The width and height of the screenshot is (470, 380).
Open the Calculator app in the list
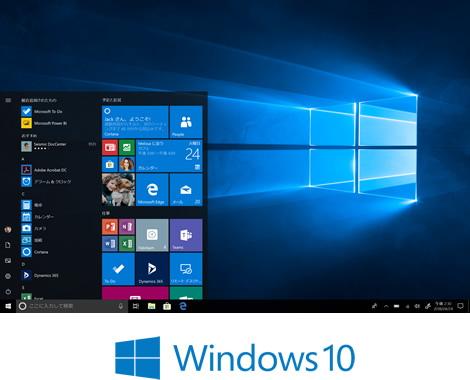[32, 205]
